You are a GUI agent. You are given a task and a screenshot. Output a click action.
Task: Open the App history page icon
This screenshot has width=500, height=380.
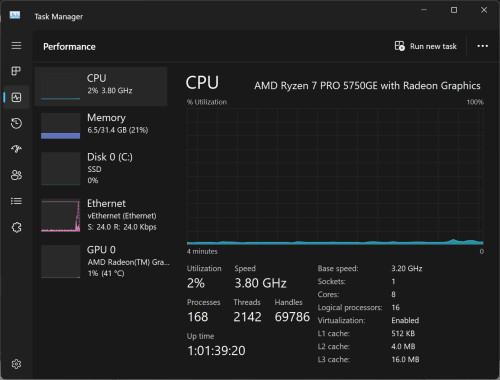click(16, 123)
